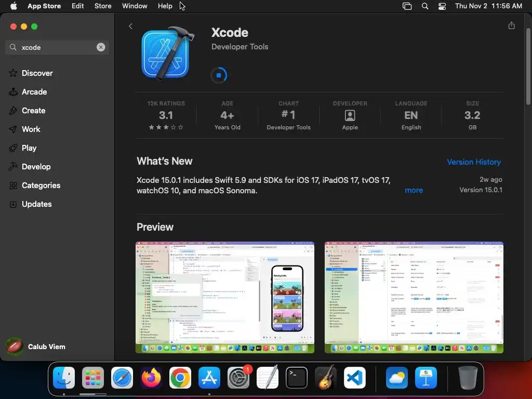Open the share button for Xcode
The height and width of the screenshot is (399, 532).
(511, 25)
